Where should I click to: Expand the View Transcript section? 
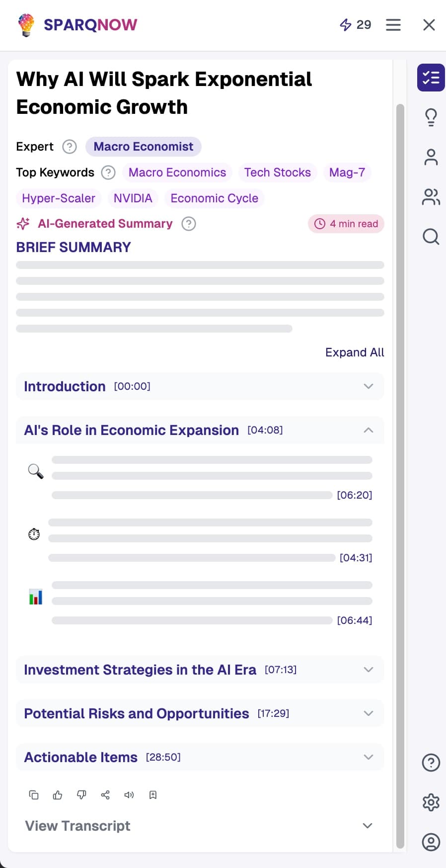pyautogui.click(x=368, y=825)
